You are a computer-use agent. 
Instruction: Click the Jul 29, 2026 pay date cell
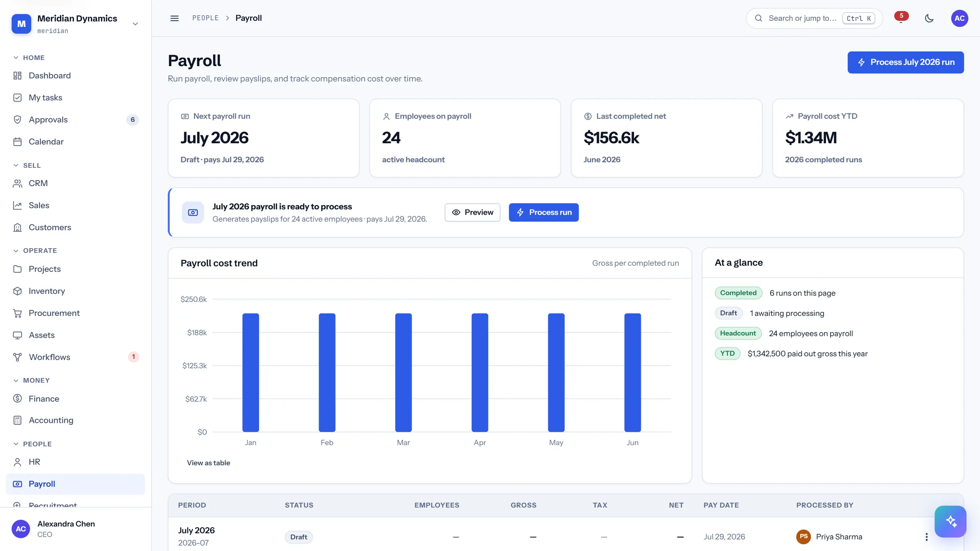click(x=724, y=537)
